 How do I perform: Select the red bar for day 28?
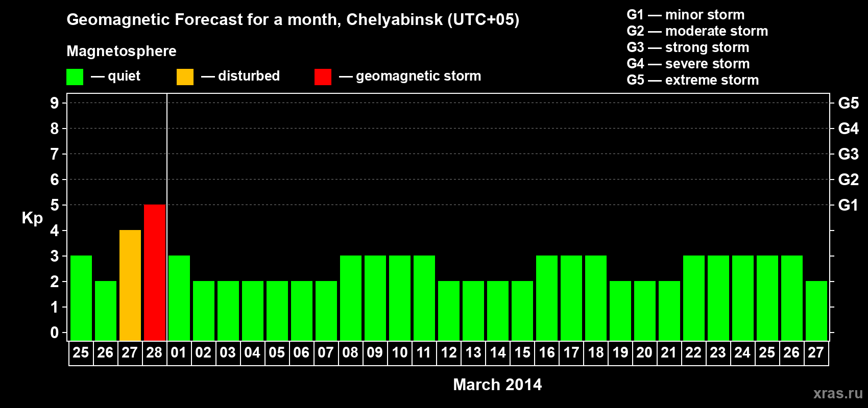(x=155, y=272)
